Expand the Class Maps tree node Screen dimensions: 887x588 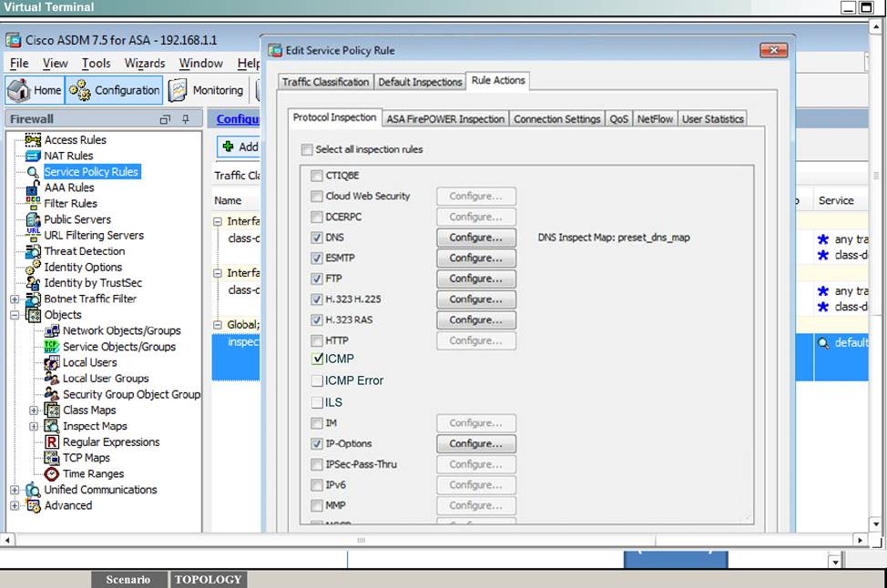coord(34,411)
